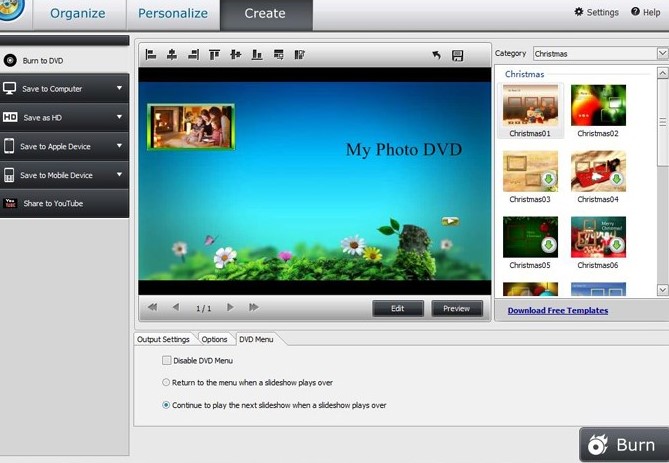Select Continue to play next slideshow option
Screen dimensions: 669x463
point(166,405)
